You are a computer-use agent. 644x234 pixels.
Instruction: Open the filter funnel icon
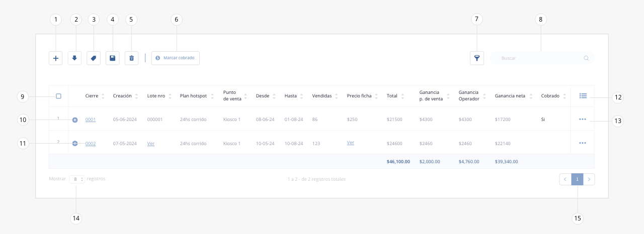[x=476, y=58]
